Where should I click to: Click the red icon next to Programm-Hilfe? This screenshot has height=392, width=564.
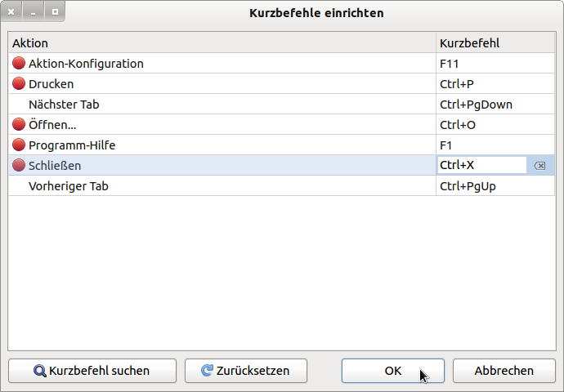(19, 145)
